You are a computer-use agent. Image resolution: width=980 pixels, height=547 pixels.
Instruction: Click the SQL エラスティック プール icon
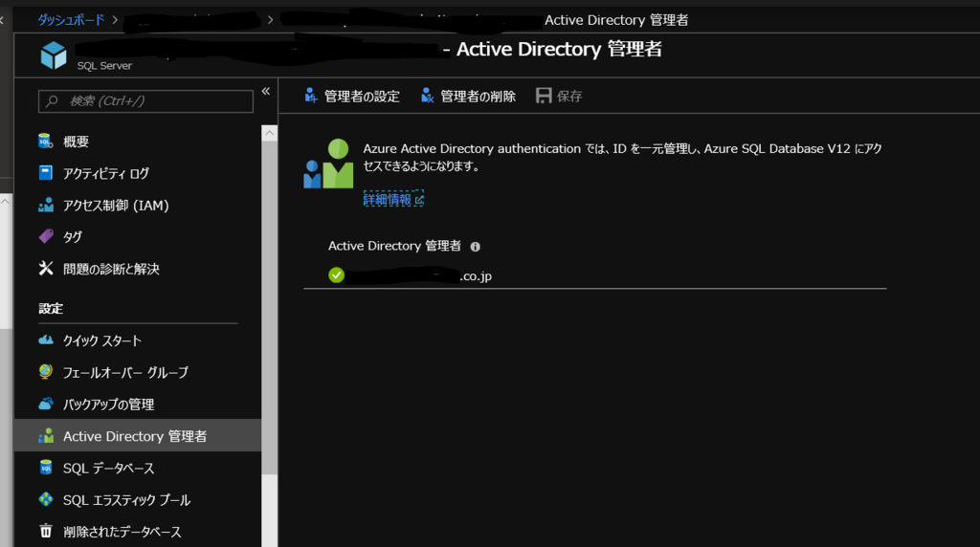[46, 499]
